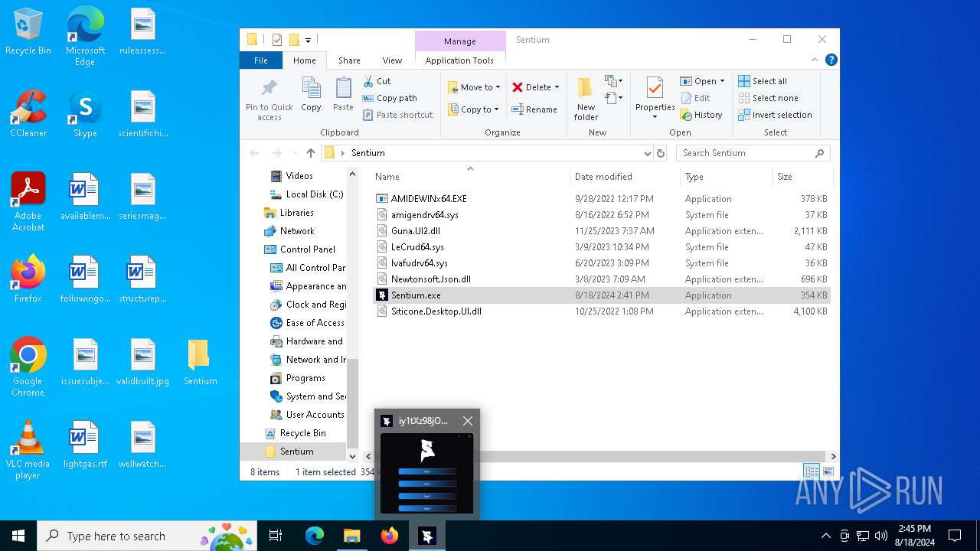Select Local Disk (C:) in tree
The image size is (980, 551).
tap(306, 194)
